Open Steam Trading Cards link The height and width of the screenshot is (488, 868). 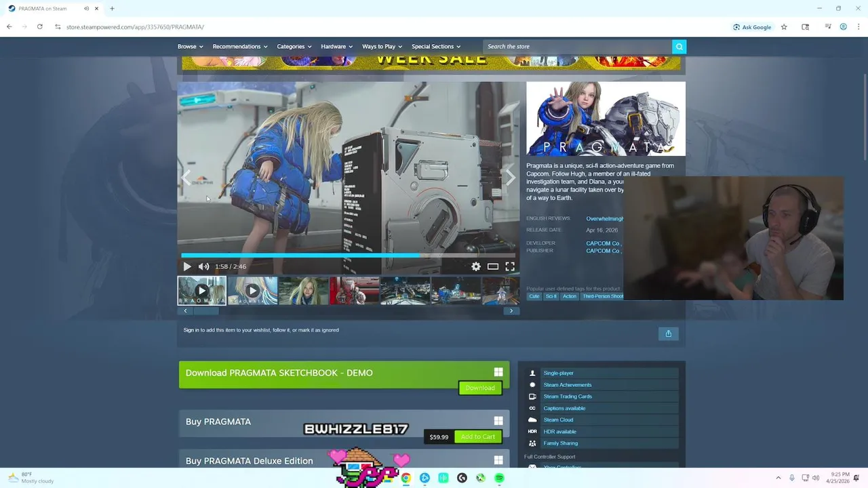click(x=568, y=396)
